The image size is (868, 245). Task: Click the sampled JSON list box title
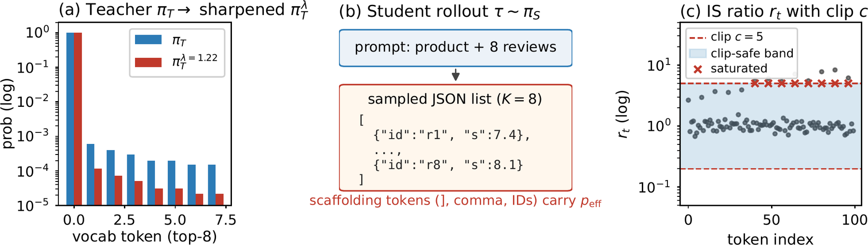pyautogui.click(x=455, y=99)
